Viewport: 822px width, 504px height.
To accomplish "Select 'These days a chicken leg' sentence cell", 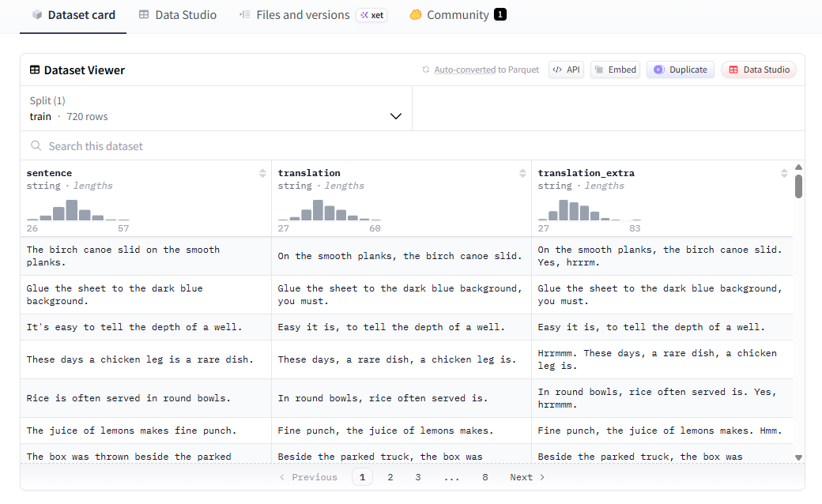I will pos(145,359).
